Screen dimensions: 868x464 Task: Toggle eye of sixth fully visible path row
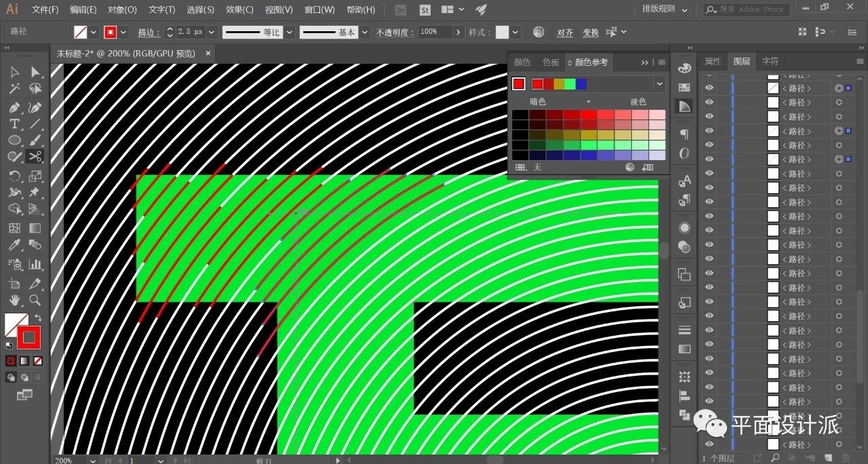[709, 159]
